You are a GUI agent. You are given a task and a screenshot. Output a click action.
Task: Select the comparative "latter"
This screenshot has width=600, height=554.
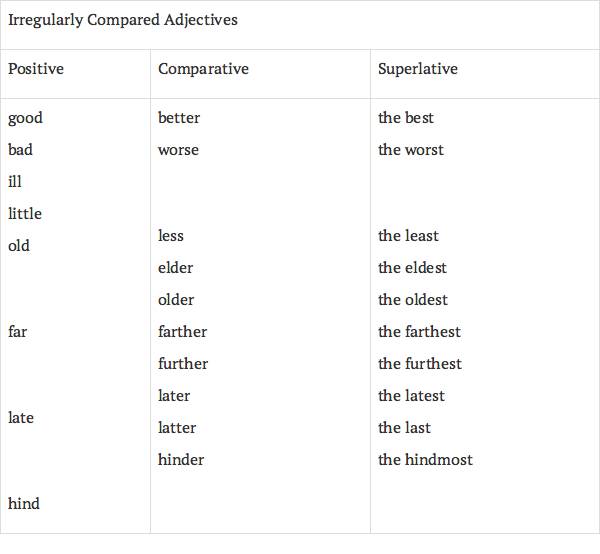click(x=177, y=428)
